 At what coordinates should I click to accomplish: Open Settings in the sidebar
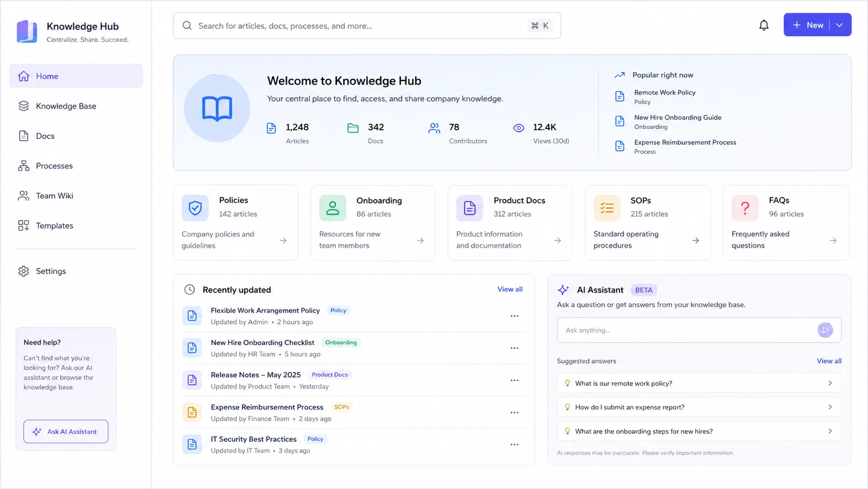click(76, 271)
